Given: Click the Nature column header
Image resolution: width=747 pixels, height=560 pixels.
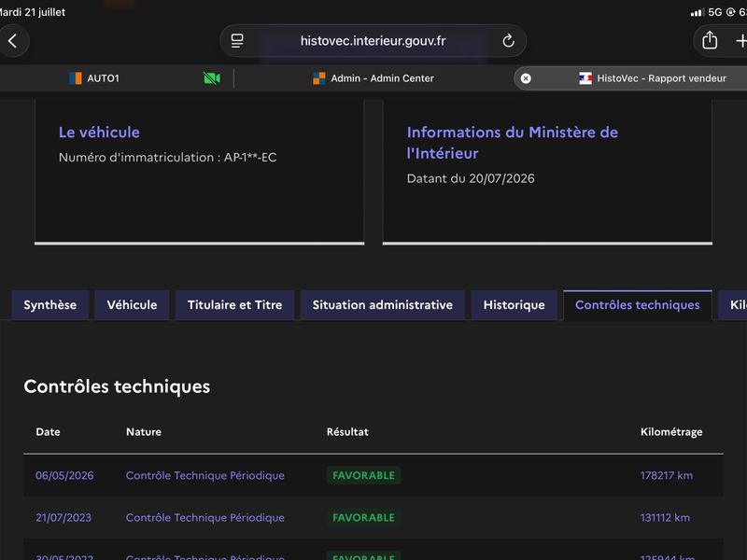Looking at the screenshot, I should 144,432.
